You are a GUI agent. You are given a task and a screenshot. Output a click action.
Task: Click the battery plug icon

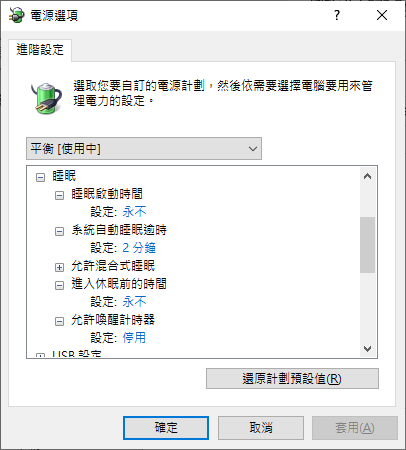tap(46, 98)
